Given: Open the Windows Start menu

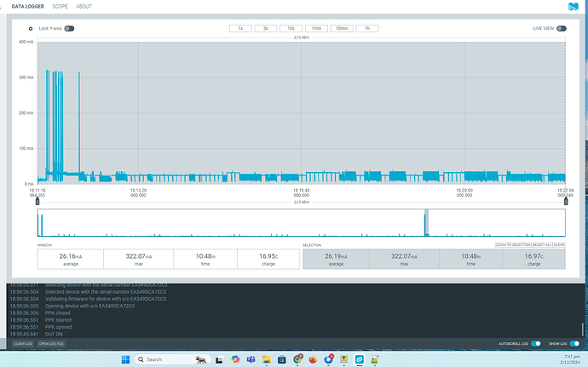Looking at the screenshot, I should [125, 358].
